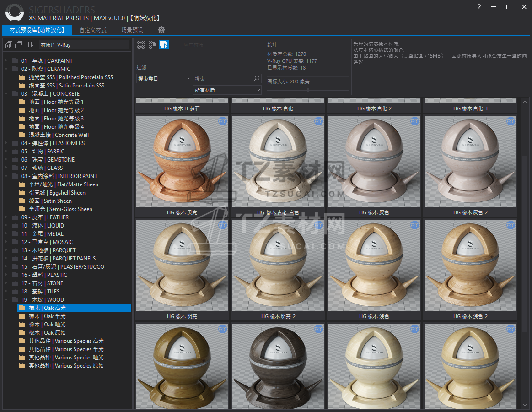532x412 pixels.
Task: Select 橡木 | Oak 高光 folder
Action: (74, 308)
